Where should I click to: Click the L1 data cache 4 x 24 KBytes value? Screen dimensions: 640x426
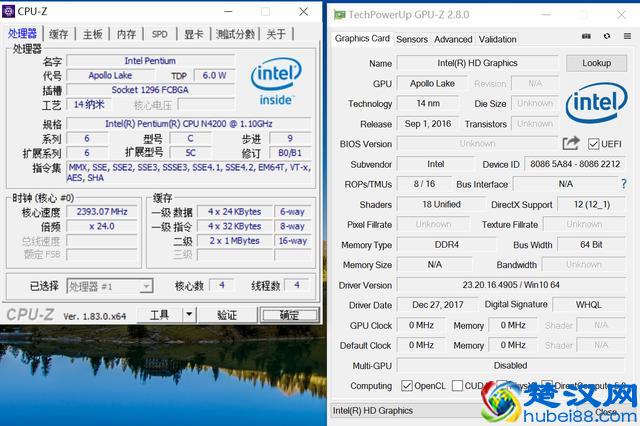tap(235, 212)
